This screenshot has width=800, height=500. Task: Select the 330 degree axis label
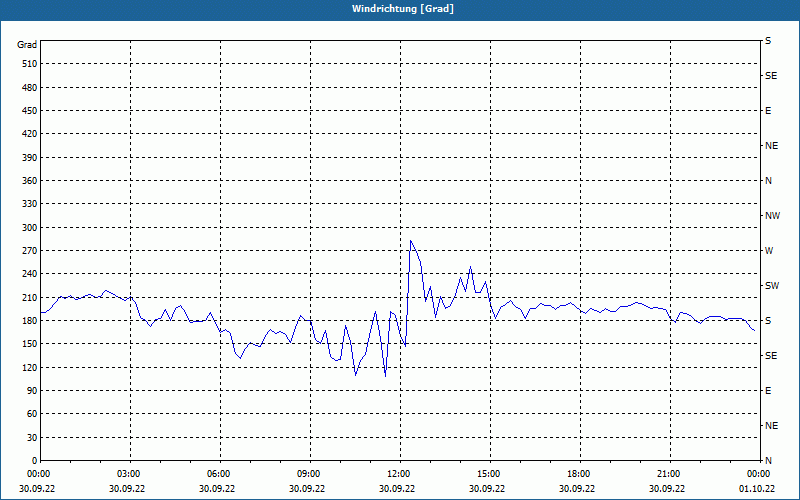point(30,204)
